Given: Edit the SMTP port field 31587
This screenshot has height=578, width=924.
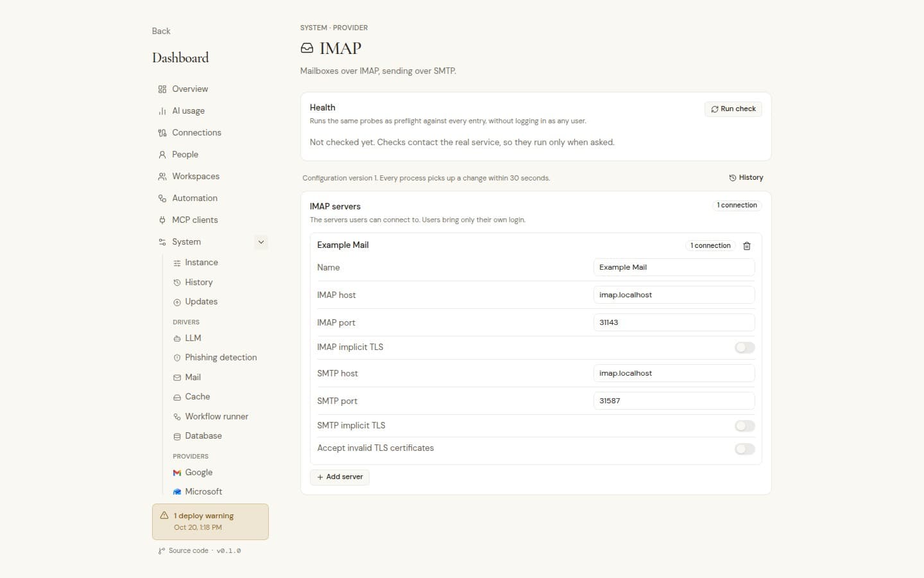Looking at the screenshot, I should (674, 401).
